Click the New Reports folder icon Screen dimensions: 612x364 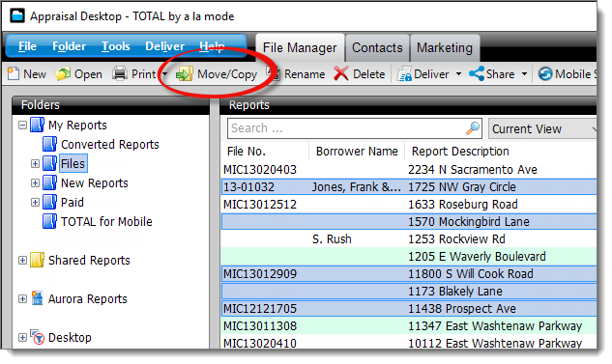tap(49, 182)
